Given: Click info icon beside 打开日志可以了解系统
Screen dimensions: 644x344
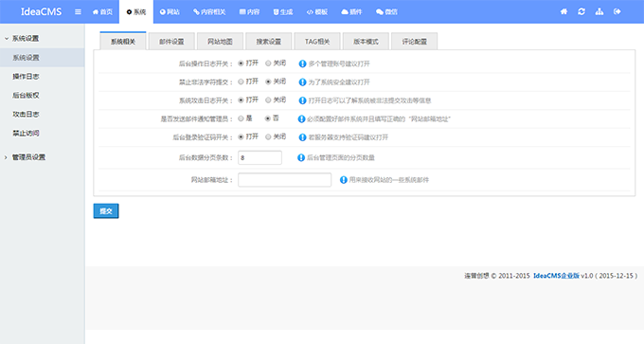Looking at the screenshot, I should click(x=302, y=100).
